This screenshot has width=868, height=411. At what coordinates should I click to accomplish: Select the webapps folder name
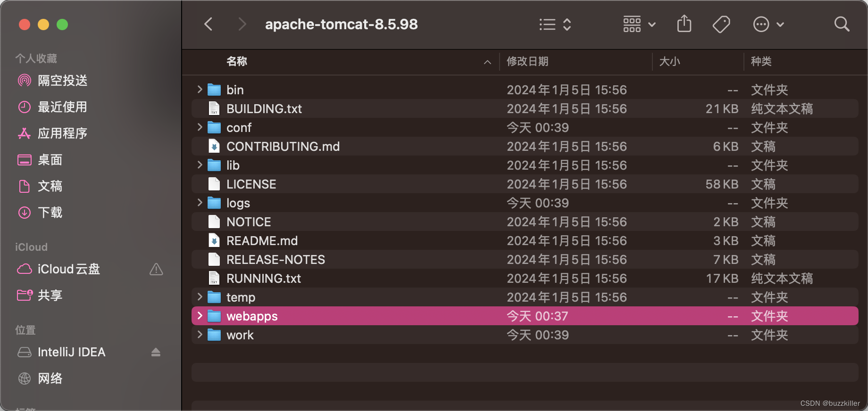[x=252, y=316]
